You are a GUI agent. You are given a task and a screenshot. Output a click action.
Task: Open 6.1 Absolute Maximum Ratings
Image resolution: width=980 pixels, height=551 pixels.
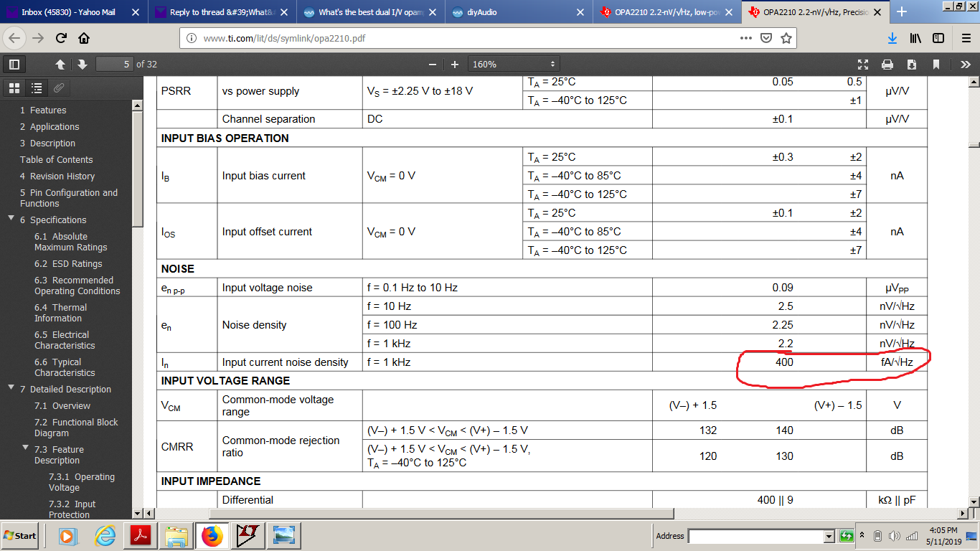point(71,242)
